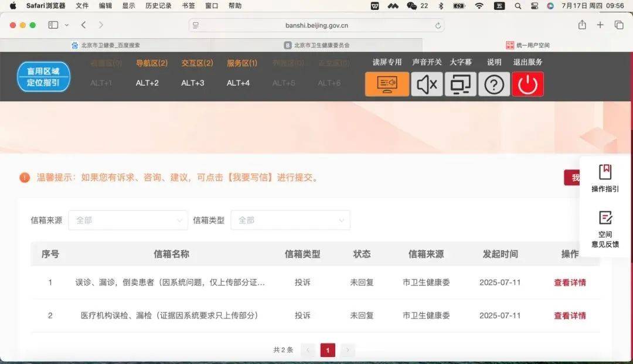This screenshot has width=633, height=364.
Task: Open a new tab with the plus icon
Action: [x=600, y=25]
